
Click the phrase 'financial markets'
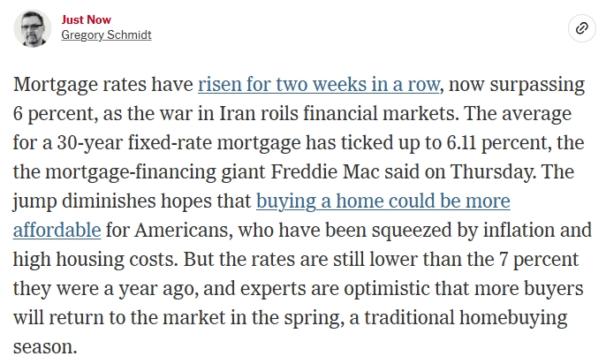[x=384, y=115]
